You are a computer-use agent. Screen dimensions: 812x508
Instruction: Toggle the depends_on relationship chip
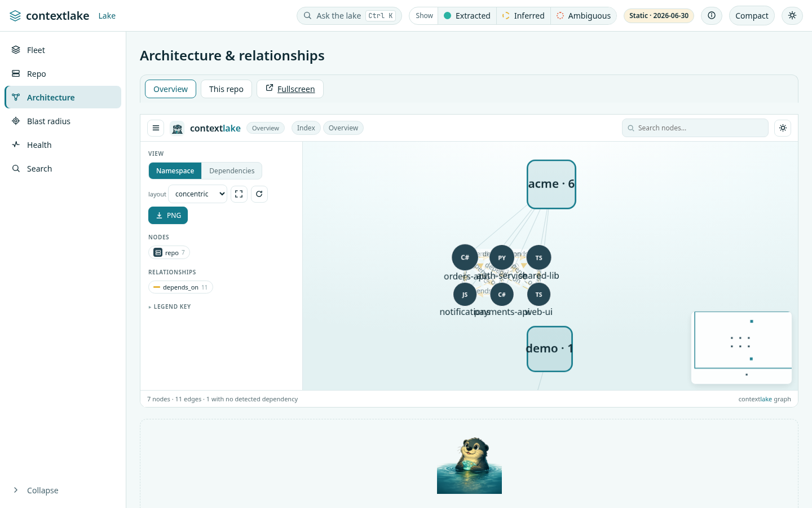pyautogui.click(x=180, y=287)
